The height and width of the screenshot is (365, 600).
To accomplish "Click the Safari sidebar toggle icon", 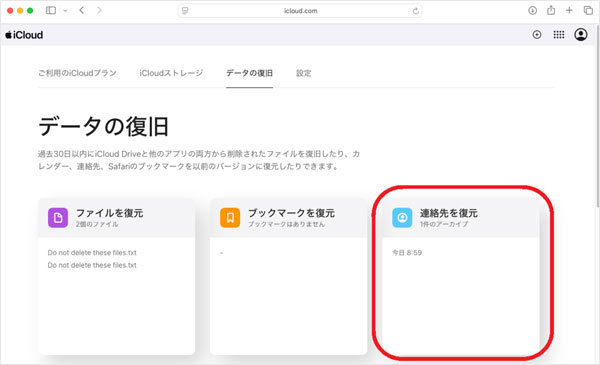I will (51, 11).
